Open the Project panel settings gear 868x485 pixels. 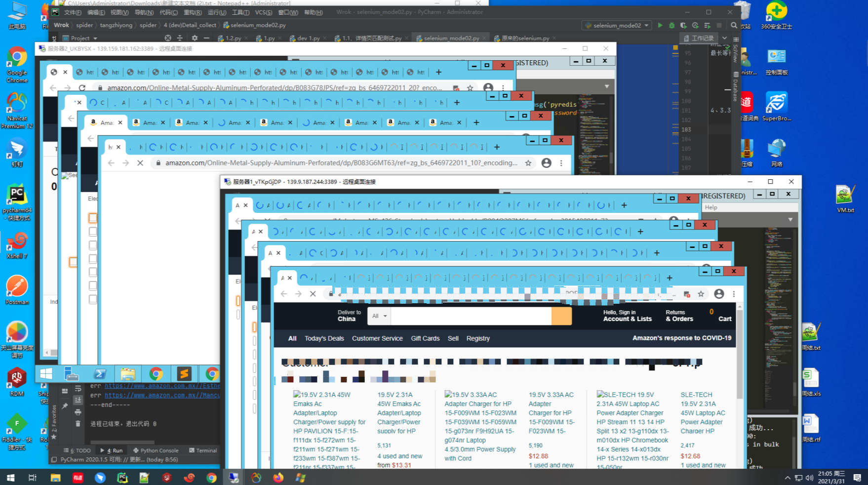(x=195, y=38)
